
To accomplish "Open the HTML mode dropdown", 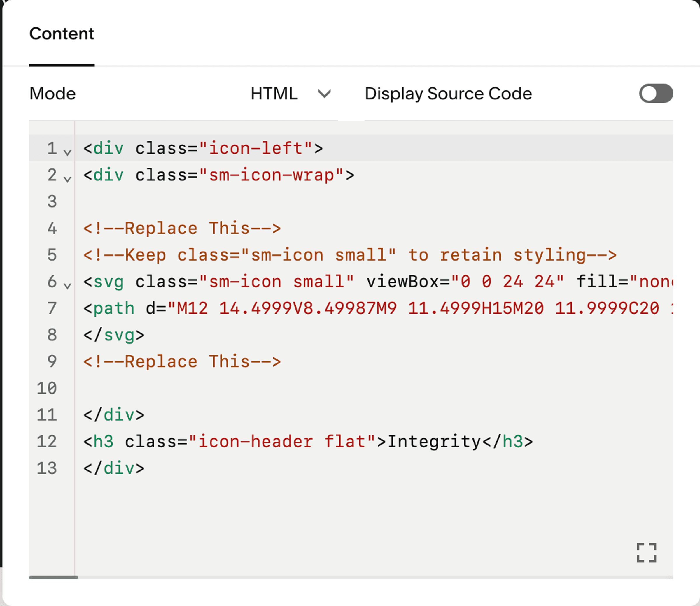I will 290,94.
